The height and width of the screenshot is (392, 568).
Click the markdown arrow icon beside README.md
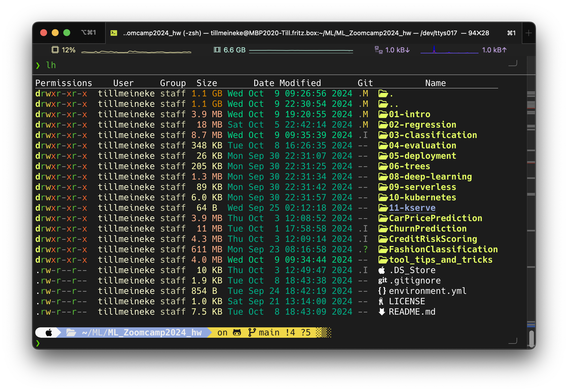click(382, 312)
